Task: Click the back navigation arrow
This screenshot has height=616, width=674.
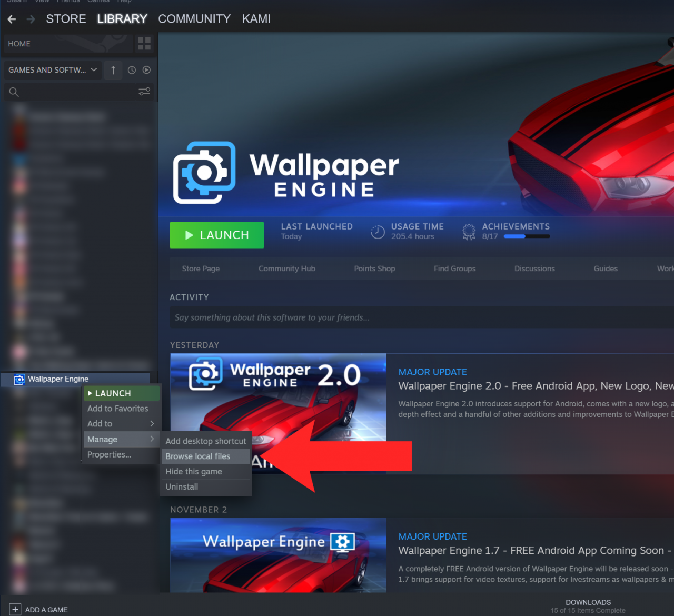Action: click(12, 19)
